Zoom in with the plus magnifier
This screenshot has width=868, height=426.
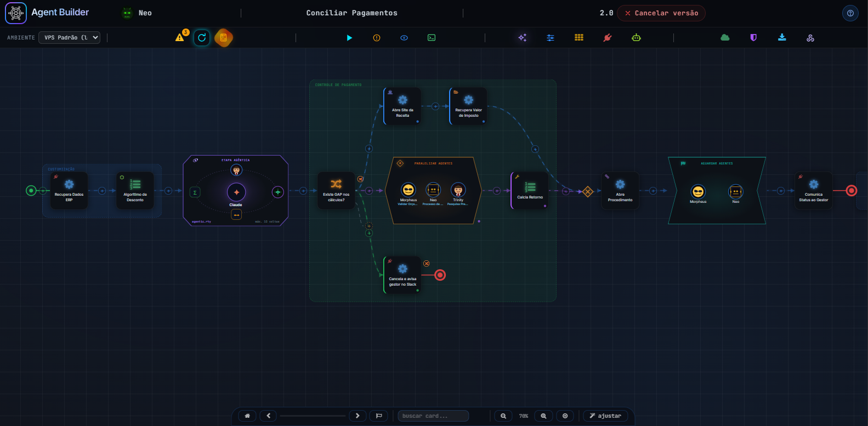(x=544, y=416)
